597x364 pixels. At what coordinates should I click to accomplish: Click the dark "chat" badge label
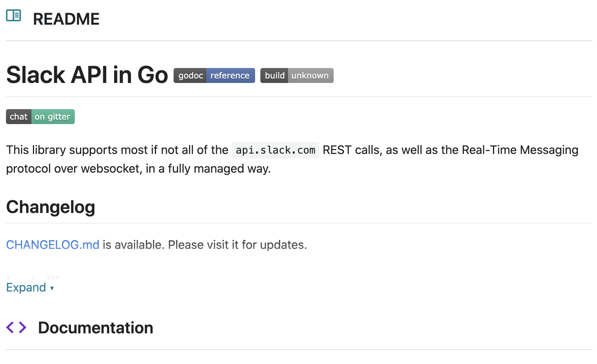(x=19, y=117)
